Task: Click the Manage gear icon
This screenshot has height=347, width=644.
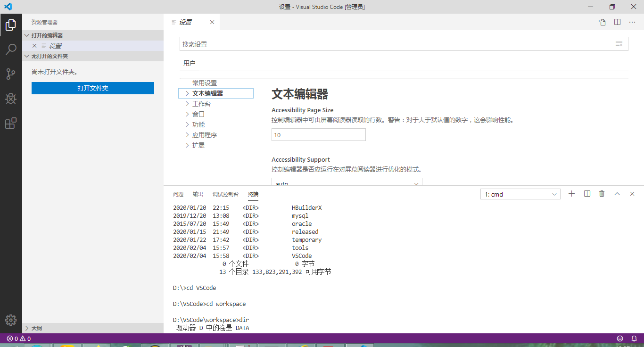Action: tap(11, 320)
